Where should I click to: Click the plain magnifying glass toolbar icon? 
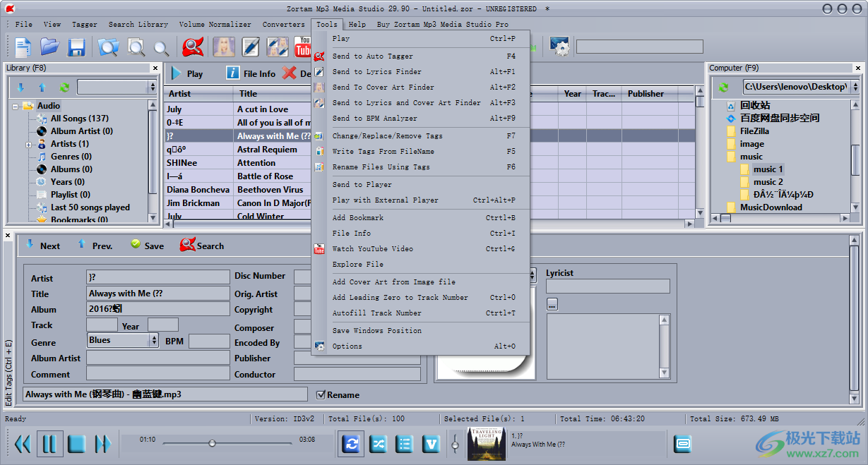coord(162,47)
